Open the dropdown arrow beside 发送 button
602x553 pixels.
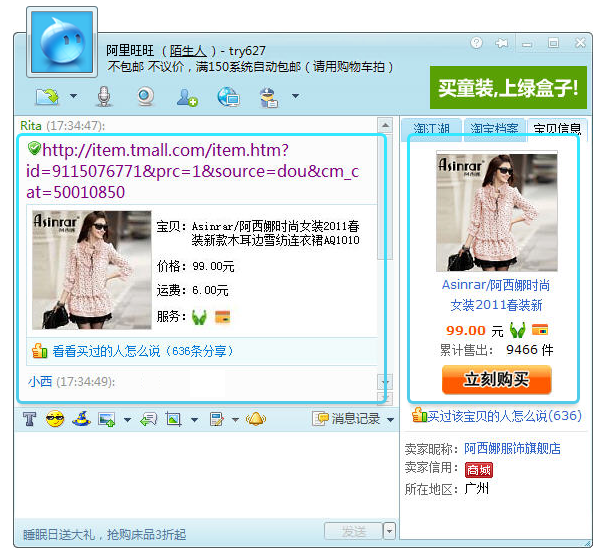389,531
